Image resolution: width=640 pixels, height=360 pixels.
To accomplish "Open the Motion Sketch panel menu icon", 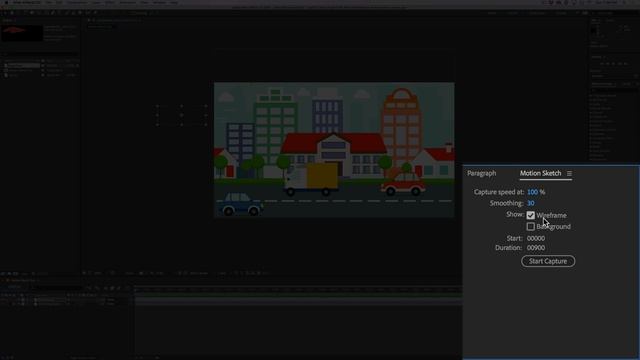I will tap(569, 173).
